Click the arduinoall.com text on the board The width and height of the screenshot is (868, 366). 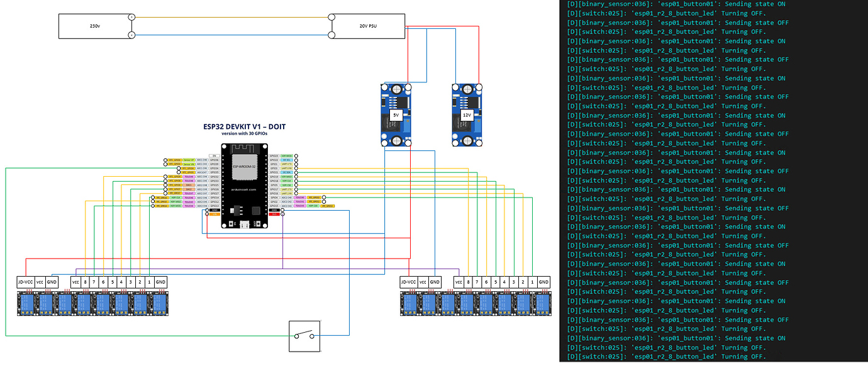pos(244,188)
